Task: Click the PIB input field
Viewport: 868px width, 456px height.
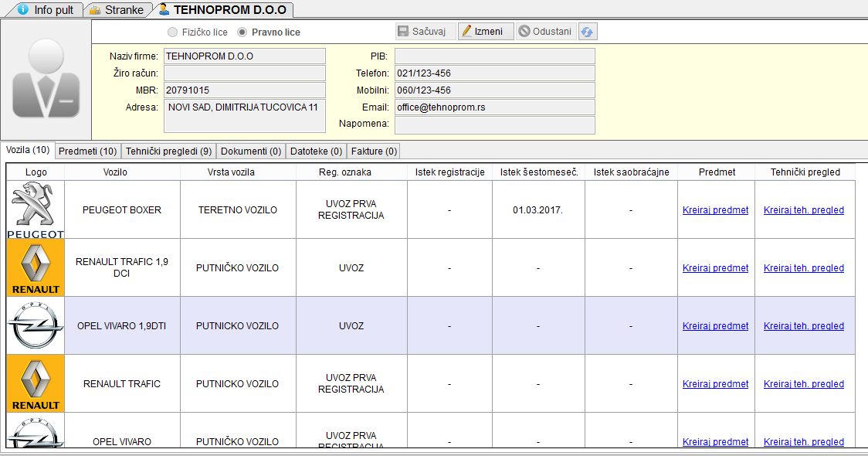Action: click(x=494, y=56)
